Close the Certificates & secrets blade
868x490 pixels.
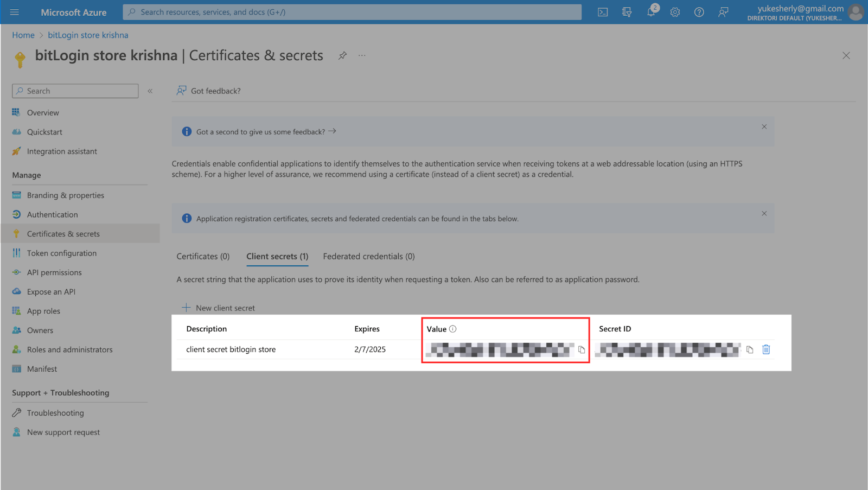[846, 55]
